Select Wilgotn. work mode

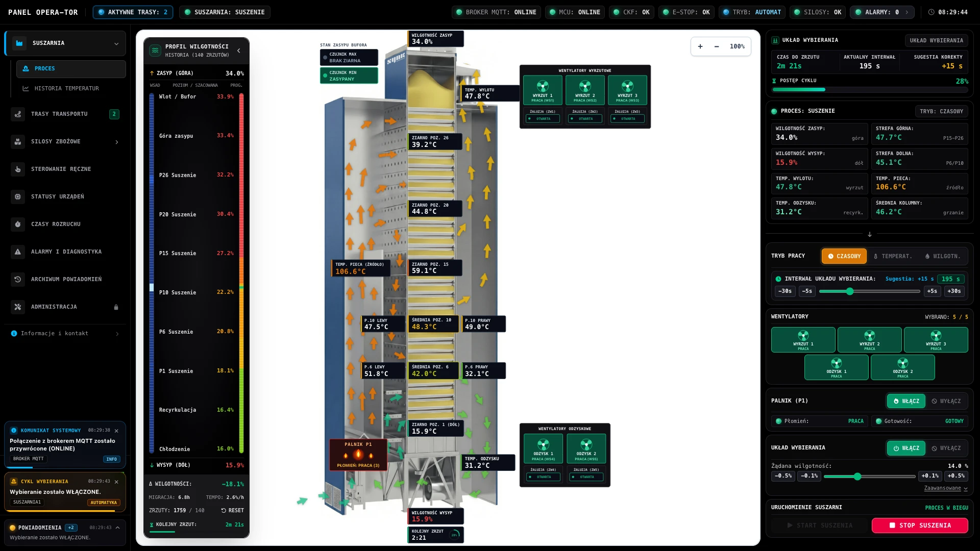(943, 256)
